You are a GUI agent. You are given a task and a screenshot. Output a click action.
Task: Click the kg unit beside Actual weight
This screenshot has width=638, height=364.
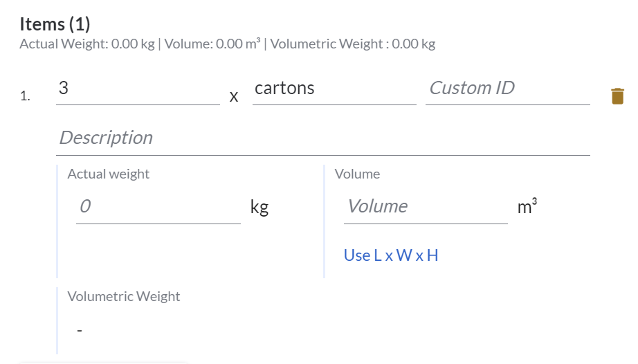click(259, 207)
